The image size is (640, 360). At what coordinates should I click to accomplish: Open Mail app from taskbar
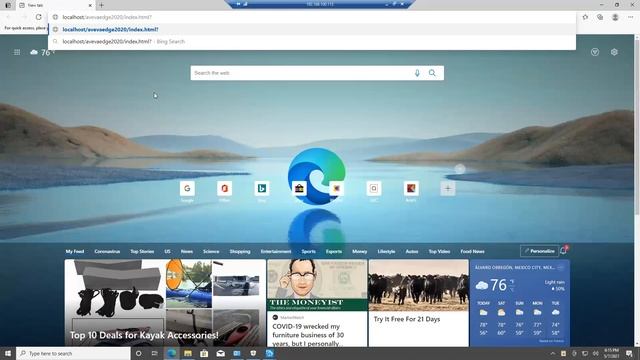(x=220, y=353)
